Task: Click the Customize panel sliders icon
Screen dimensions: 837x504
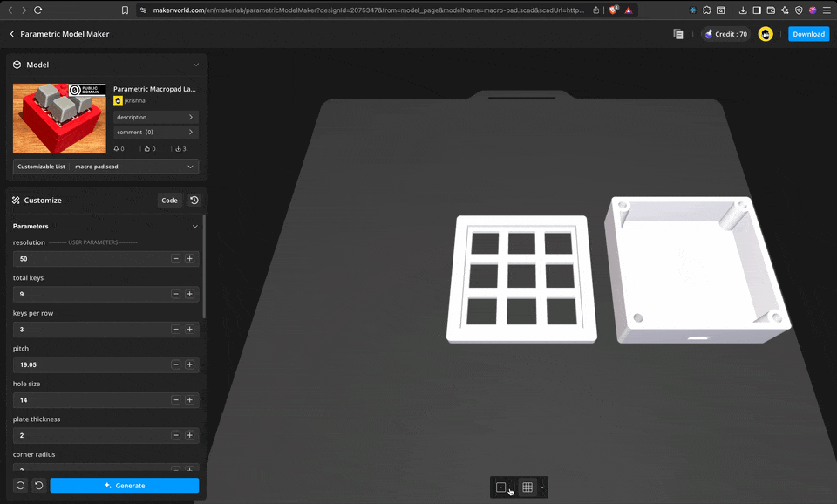Action: pyautogui.click(x=14, y=200)
